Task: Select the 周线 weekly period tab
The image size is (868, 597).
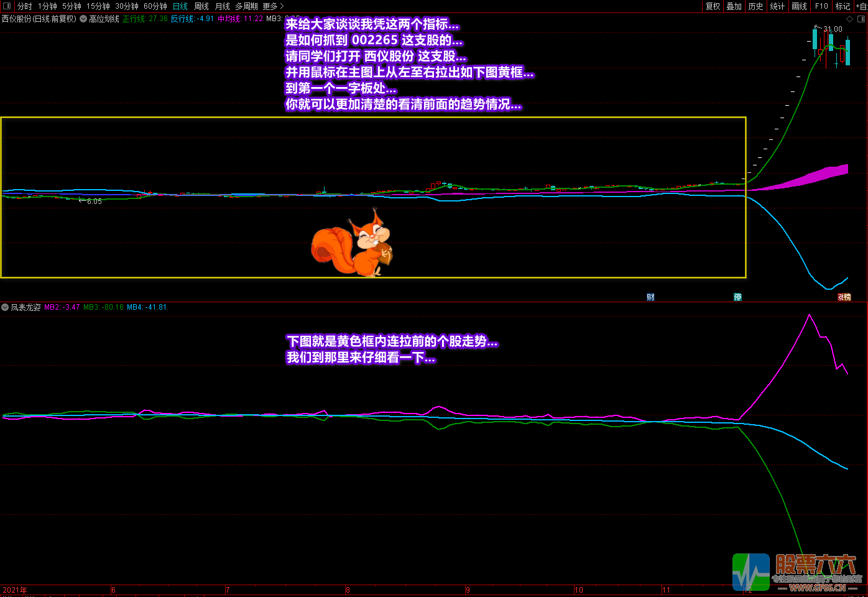Action: (x=201, y=6)
